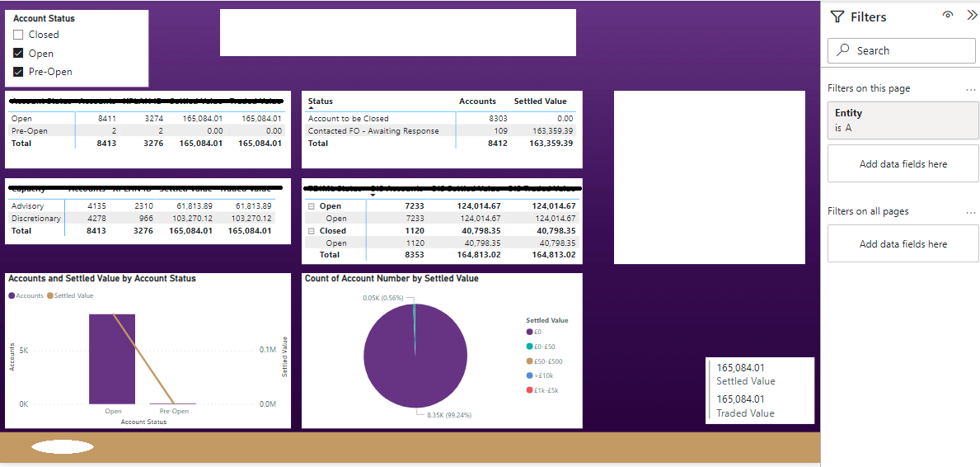The width and height of the screenshot is (980, 467).
Task: Untick the Pre-Open account status checkbox
Action: click(18, 71)
